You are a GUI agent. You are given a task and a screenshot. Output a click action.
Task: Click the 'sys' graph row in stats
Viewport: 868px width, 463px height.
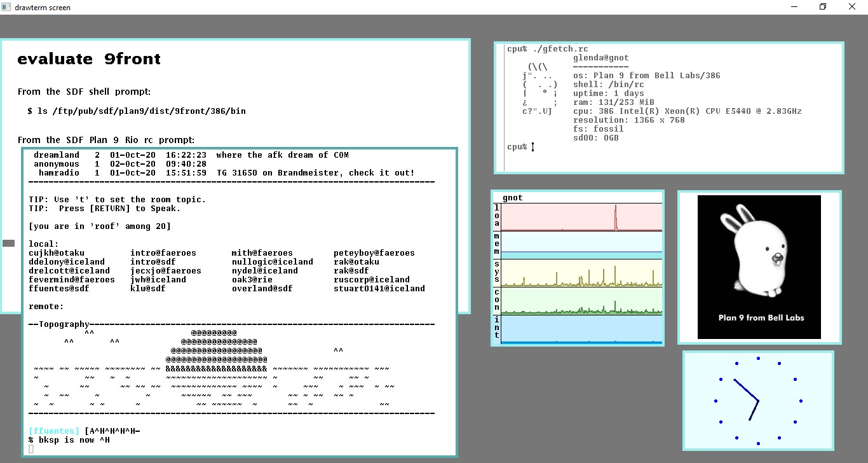581,273
